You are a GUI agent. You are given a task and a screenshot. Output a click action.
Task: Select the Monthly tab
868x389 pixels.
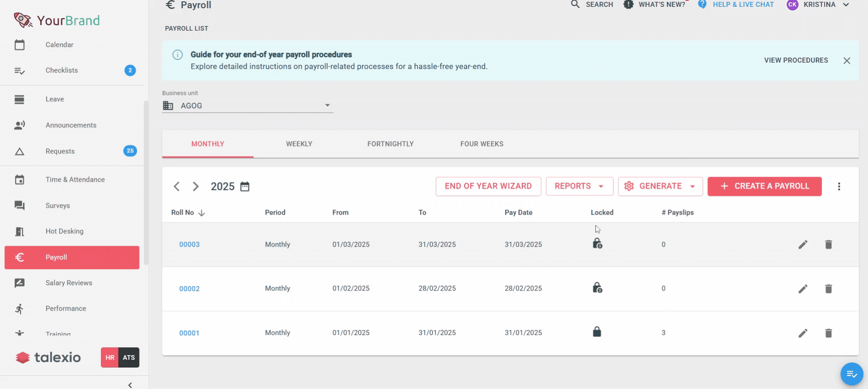pyautogui.click(x=208, y=144)
